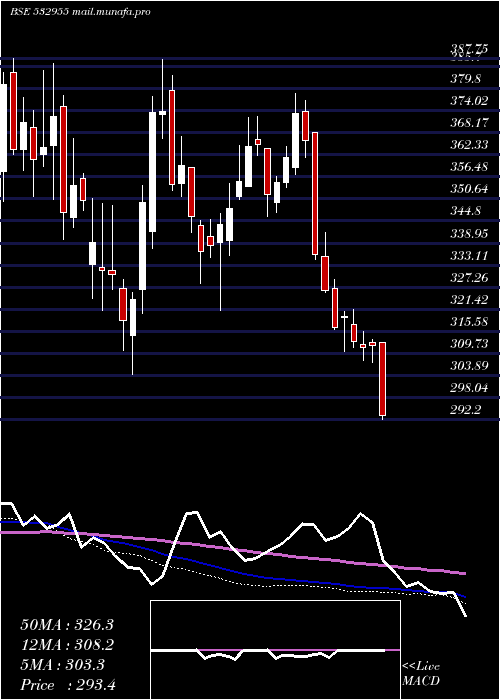Click the 374.02 price axis label
This screenshot has width=500, height=700.
coord(469,101)
